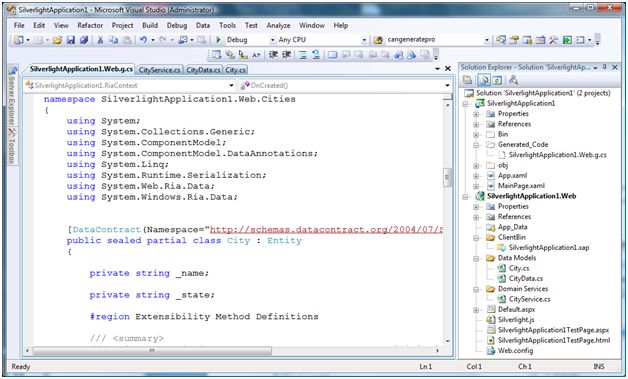Click the Comment Out Selected Lines icon
The height and width of the screenshot is (379, 628).
click(x=303, y=55)
